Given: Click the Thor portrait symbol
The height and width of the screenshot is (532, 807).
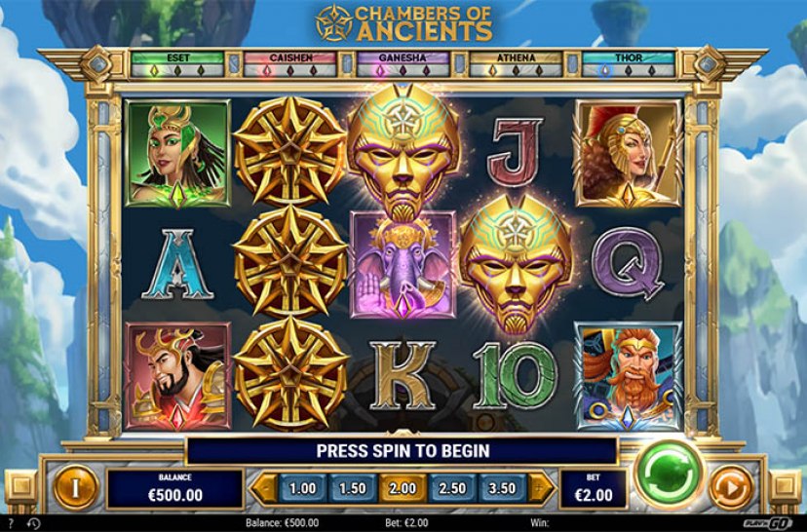Looking at the screenshot, I should coord(628,376).
